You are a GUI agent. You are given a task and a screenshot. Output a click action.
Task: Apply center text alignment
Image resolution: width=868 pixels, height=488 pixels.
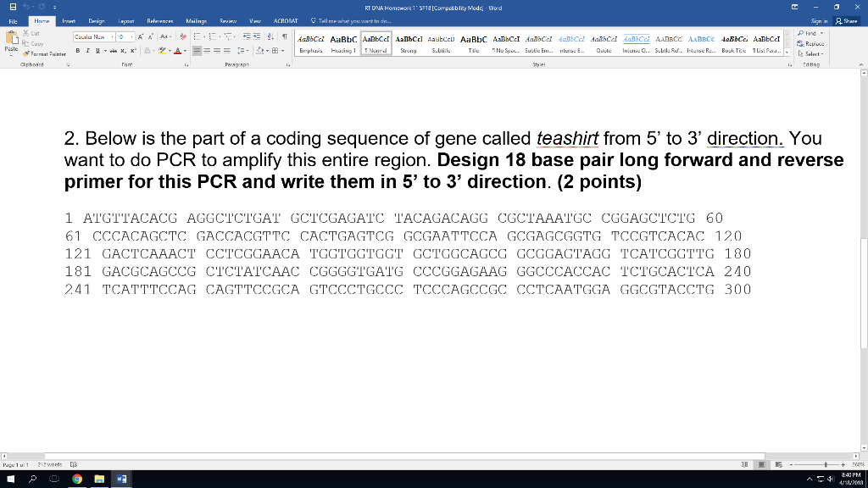point(207,50)
